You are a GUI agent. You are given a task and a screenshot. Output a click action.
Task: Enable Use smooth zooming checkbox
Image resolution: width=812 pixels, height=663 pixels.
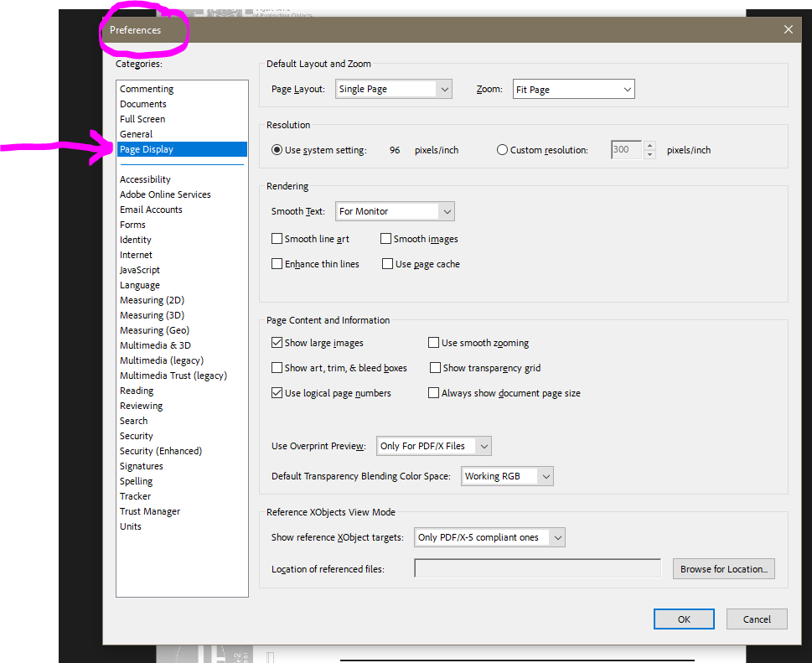click(433, 342)
